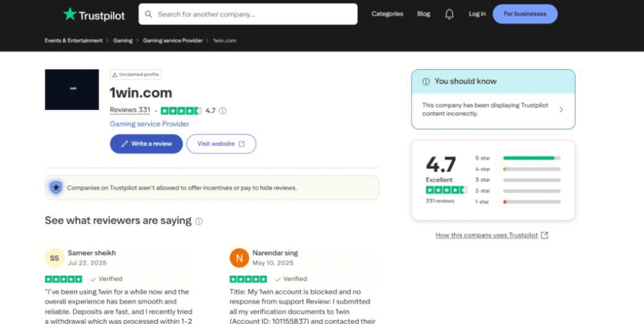Click the Write a review button

coord(146,143)
